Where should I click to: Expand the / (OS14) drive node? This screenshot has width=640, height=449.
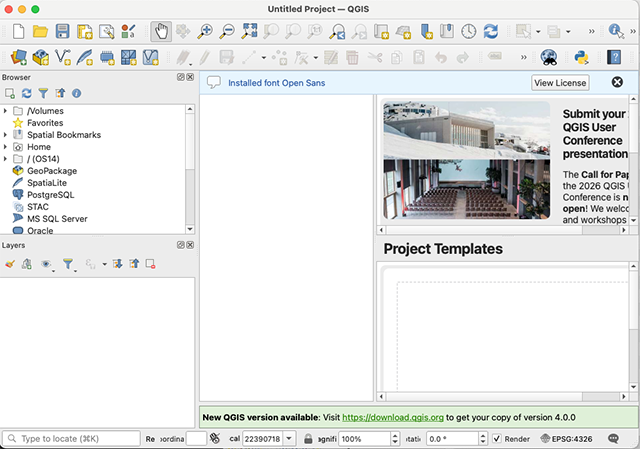5,158
